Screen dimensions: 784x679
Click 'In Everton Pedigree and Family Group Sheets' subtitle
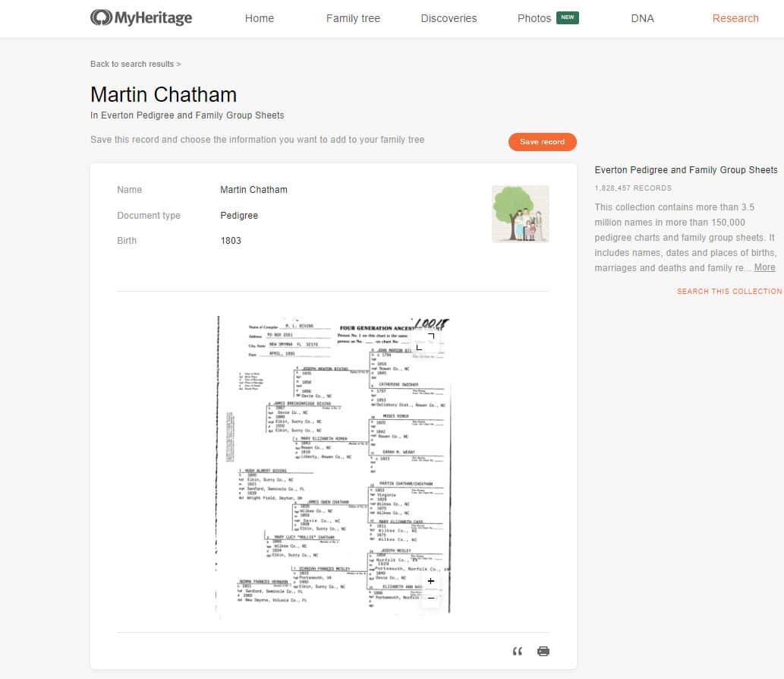pos(187,115)
